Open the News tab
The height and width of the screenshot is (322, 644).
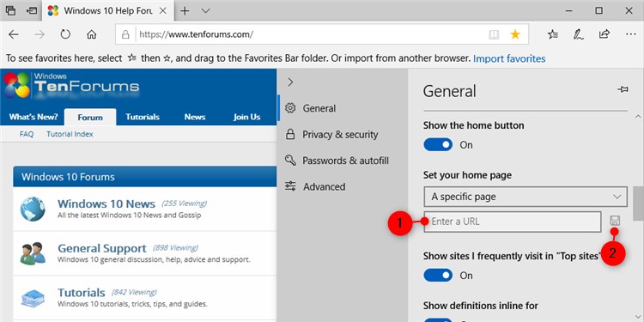tap(195, 117)
